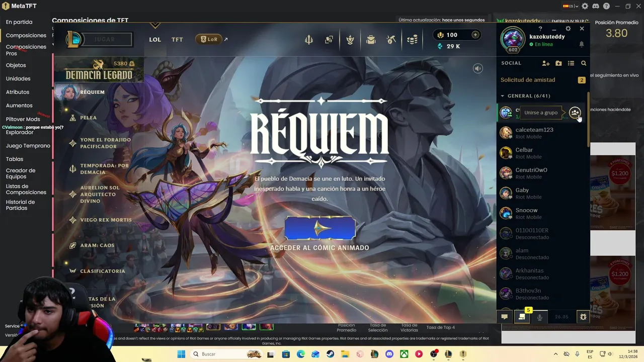Image resolution: width=644 pixels, height=362 pixels.
Task: Open Aumentos in MetaTFT sidebar
Action: [x=19, y=106]
